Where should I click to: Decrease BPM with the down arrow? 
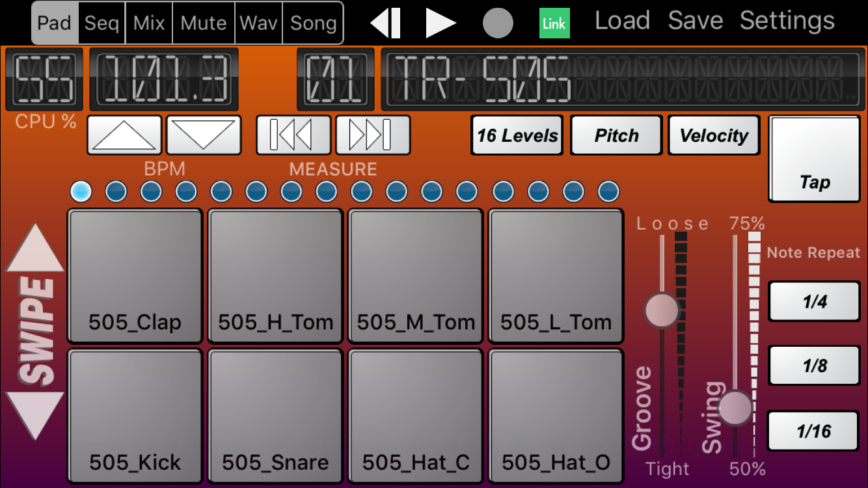[x=204, y=135]
